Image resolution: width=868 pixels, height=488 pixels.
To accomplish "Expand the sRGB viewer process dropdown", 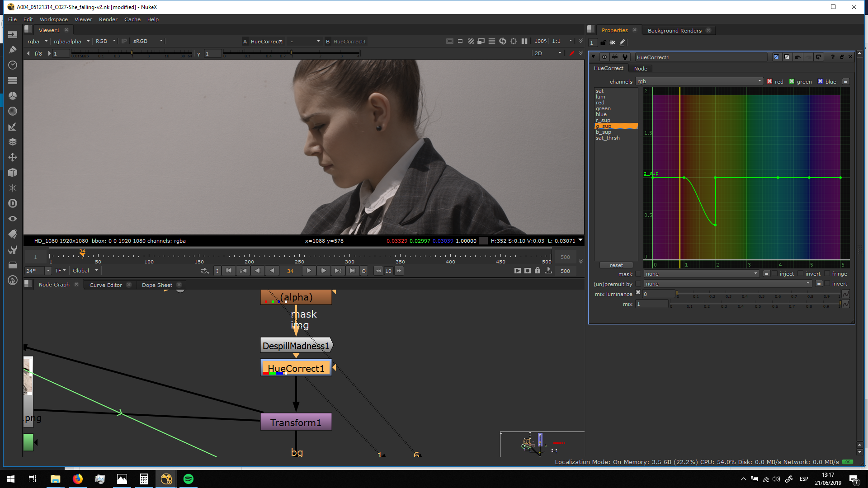I will tap(147, 41).
